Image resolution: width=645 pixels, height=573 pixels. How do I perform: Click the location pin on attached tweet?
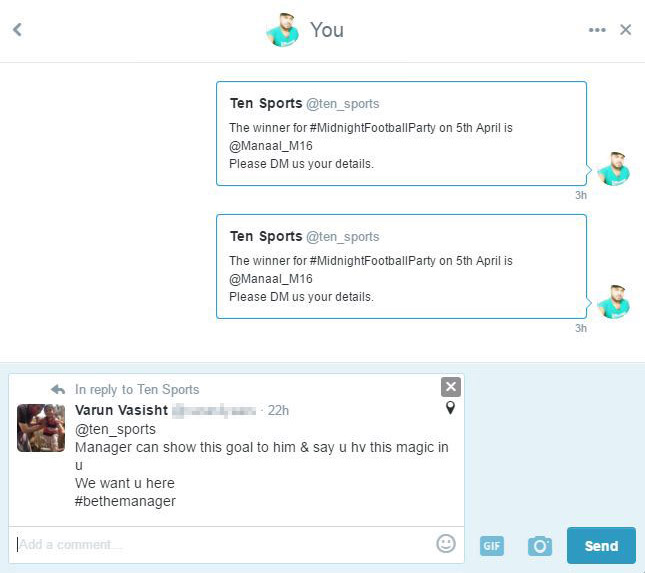[450, 408]
